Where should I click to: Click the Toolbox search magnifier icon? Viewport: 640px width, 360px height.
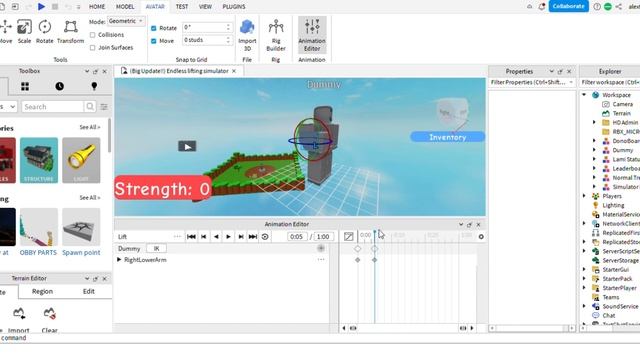click(90, 107)
